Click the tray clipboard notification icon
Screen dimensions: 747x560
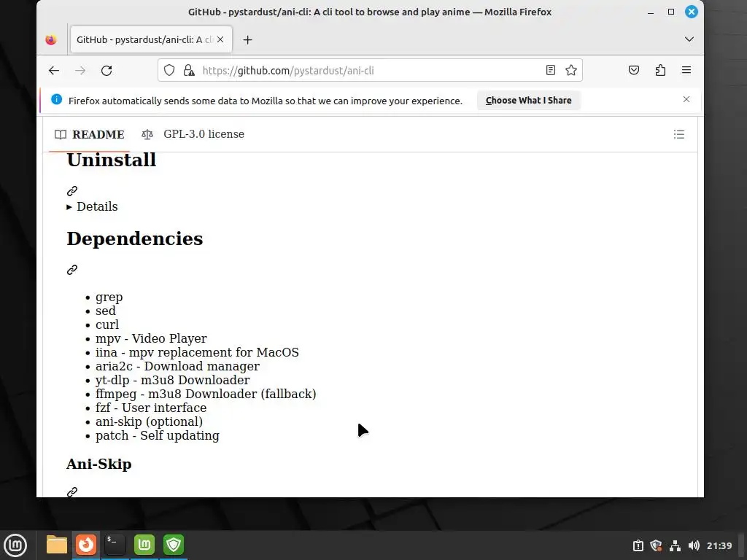click(638, 545)
